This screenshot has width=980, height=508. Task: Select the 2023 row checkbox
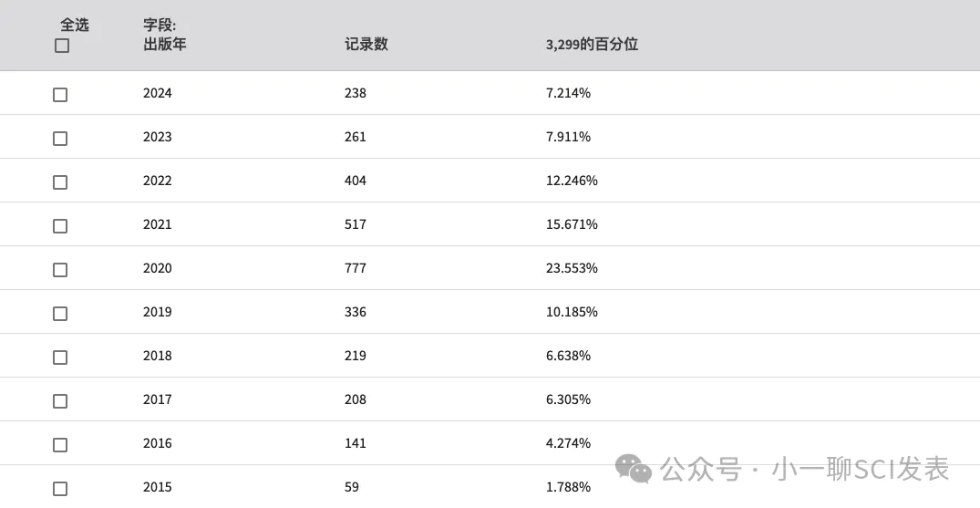60,139
